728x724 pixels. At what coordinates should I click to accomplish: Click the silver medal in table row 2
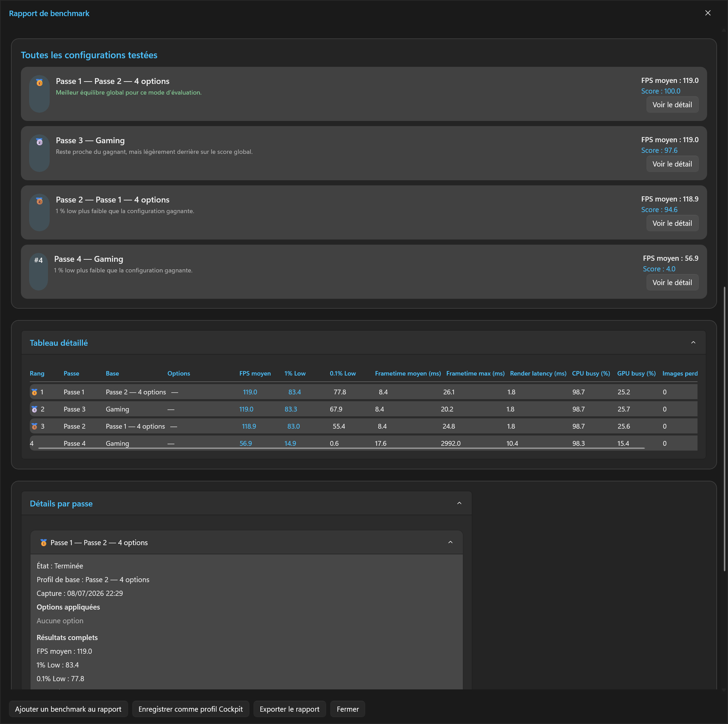(34, 409)
